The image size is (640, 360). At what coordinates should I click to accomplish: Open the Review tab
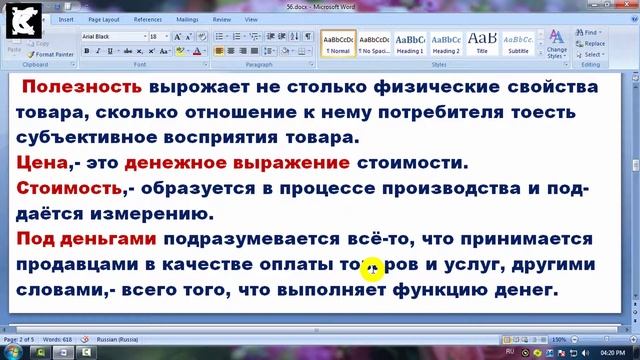click(x=222, y=19)
